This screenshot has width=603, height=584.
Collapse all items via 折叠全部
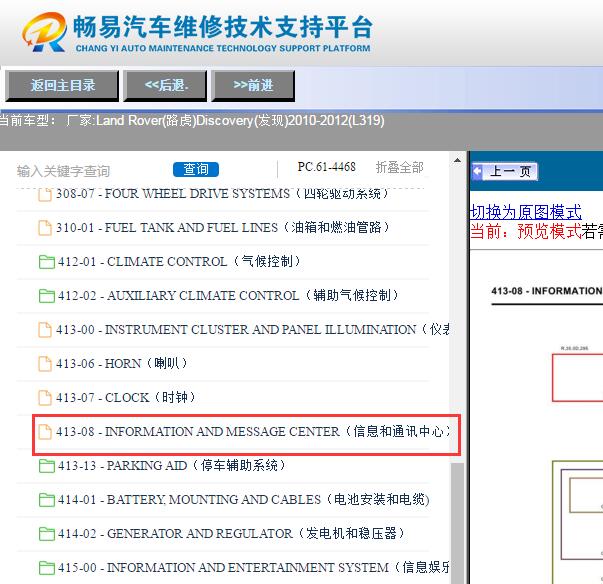coord(400,168)
